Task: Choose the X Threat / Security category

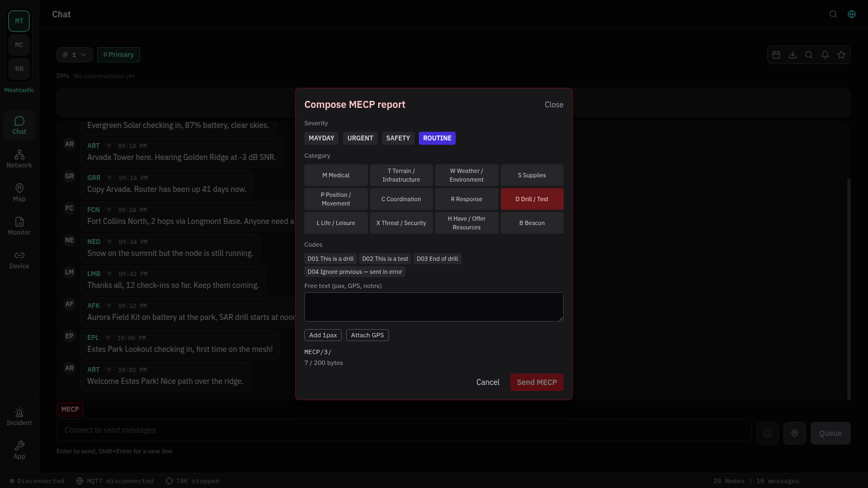Action: point(401,223)
